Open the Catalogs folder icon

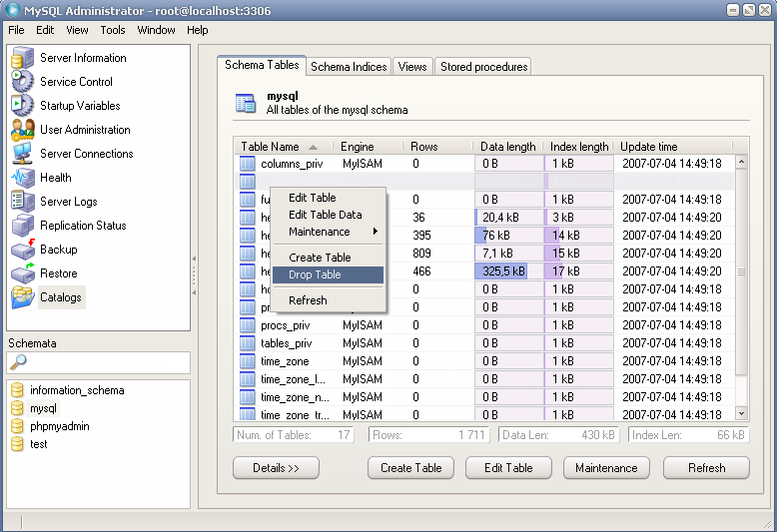22,297
